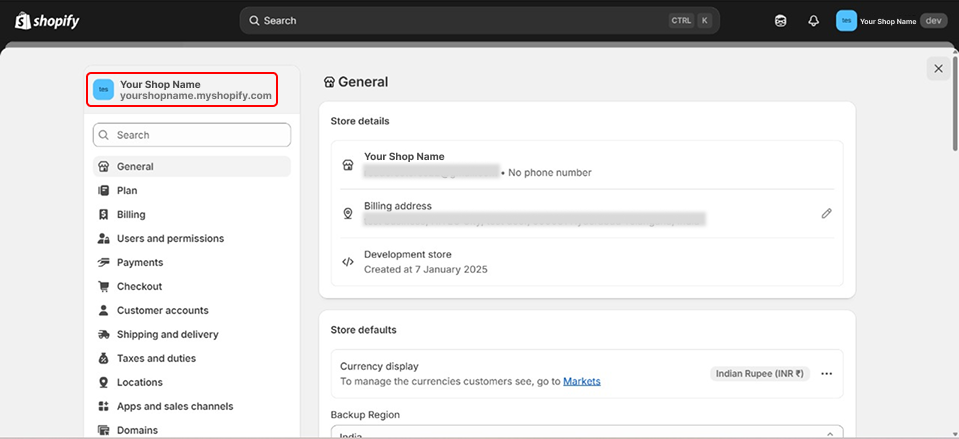Open currency display three-dot options menu
The height and width of the screenshot is (439, 959).
coord(826,373)
